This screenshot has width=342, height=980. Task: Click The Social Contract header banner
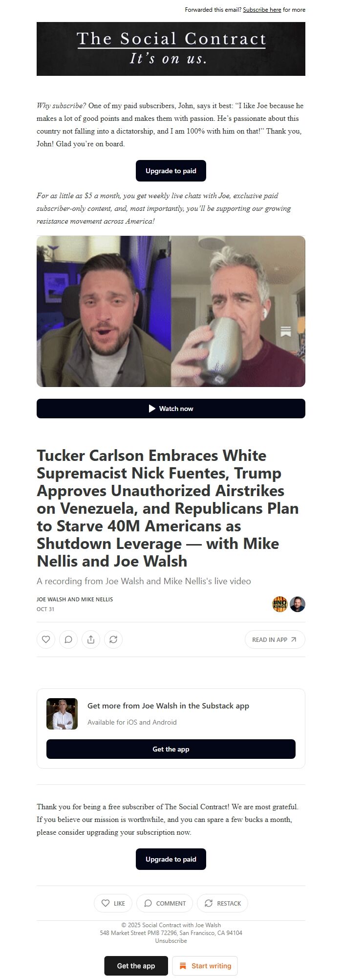click(171, 49)
